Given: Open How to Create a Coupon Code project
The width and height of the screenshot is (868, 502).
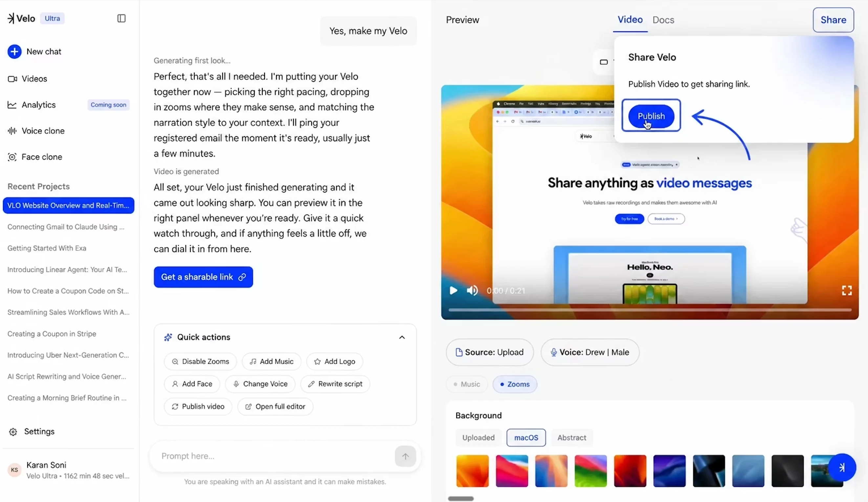Looking at the screenshot, I should click(x=68, y=291).
